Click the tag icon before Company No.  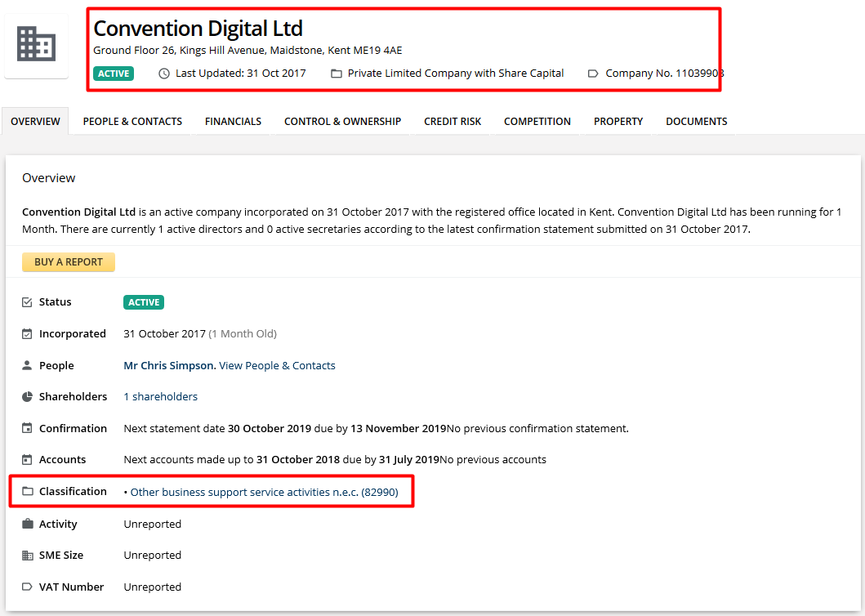pos(593,74)
